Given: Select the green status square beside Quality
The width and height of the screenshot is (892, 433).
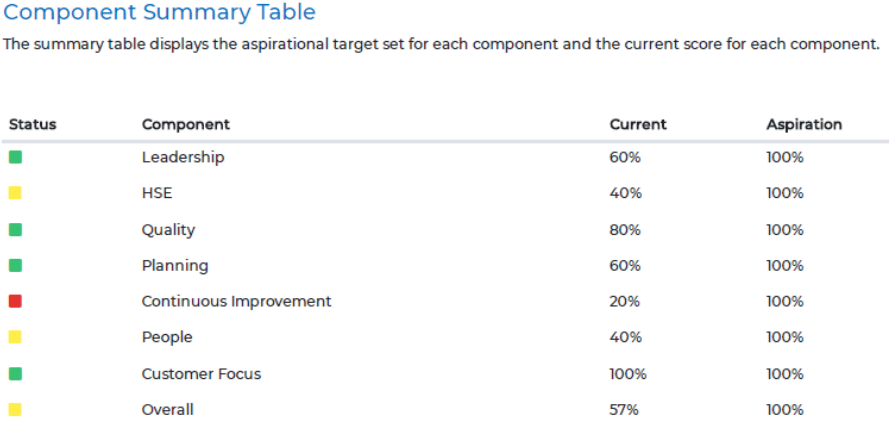Looking at the screenshot, I should click(x=15, y=229).
